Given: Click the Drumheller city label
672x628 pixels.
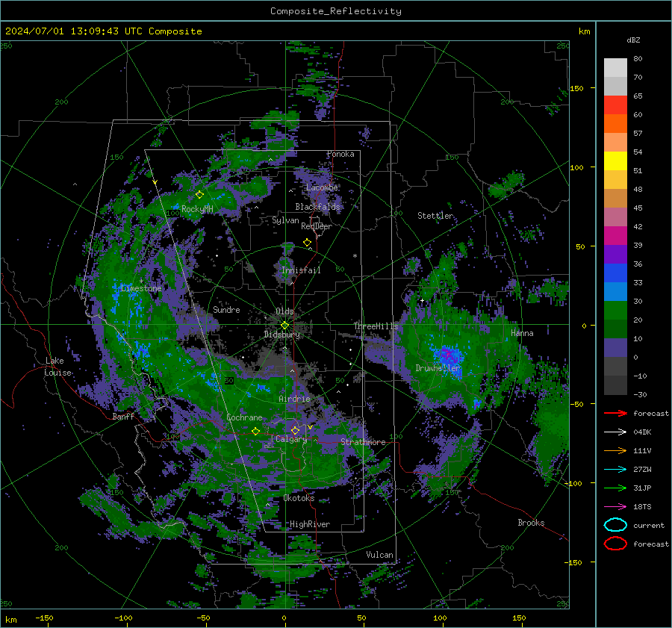Looking at the screenshot, I should coord(438,368).
